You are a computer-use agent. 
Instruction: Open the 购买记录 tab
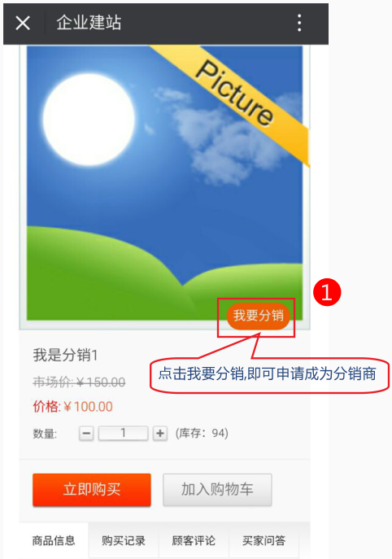click(124, 540)
